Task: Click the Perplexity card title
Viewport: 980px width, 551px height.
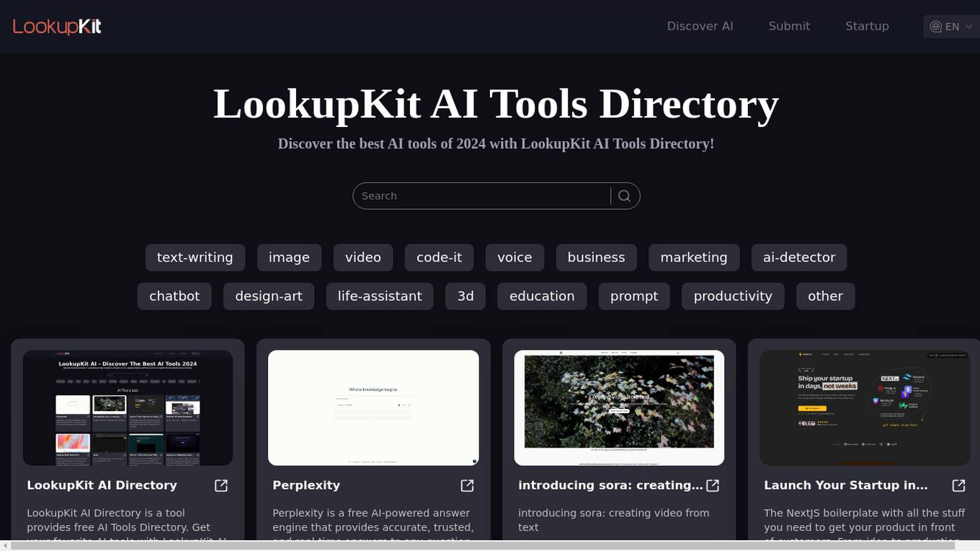Action: click(x=306, y=485)
